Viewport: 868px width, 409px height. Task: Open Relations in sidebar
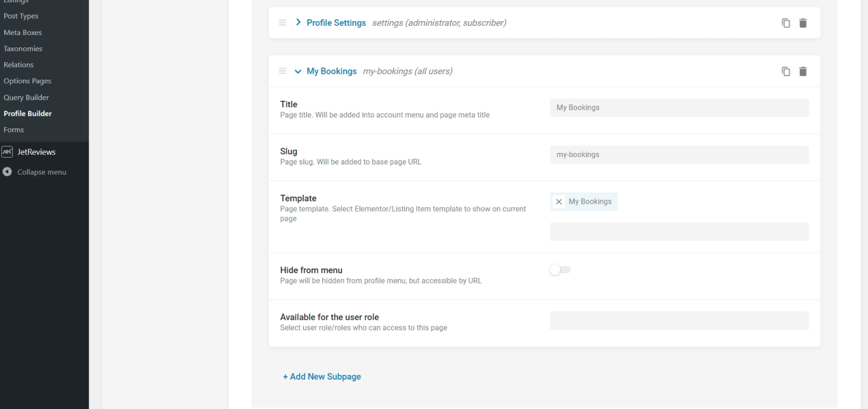[x=19, y=65]
